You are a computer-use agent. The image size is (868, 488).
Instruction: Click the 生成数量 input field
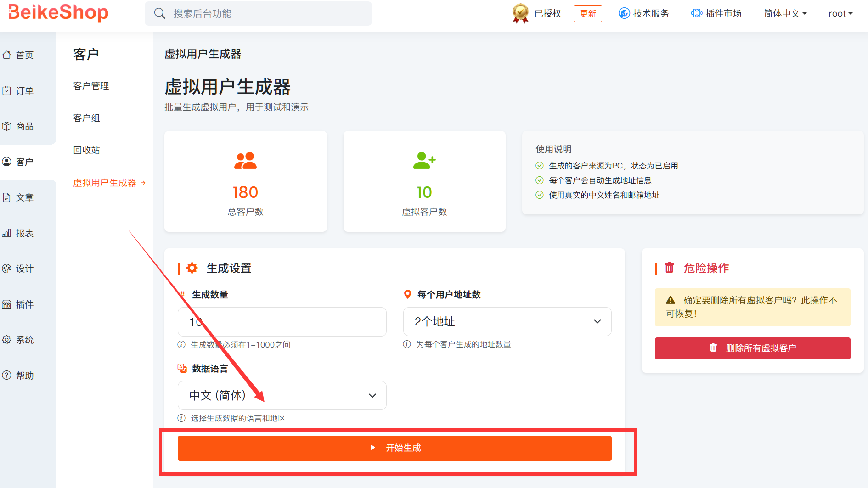point(282,321)
